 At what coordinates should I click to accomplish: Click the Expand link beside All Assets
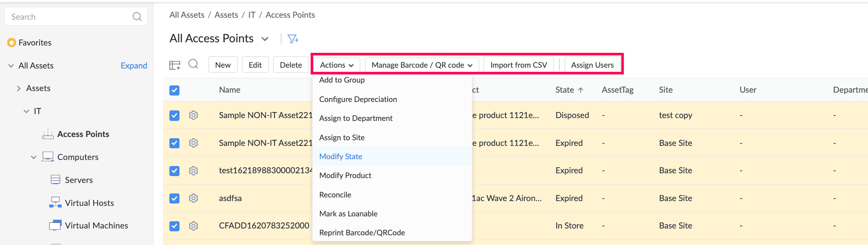[134, 66]
